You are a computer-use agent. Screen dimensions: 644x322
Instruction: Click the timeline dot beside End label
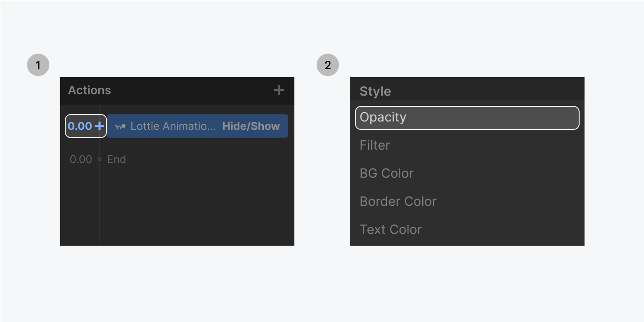click(x=99, y=159)
